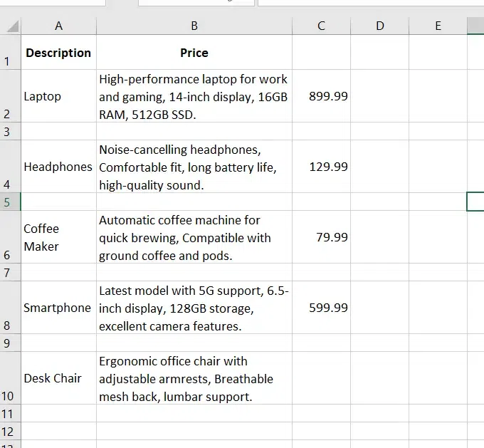Click empty cell B5 under headphones description
Screen dimensions: 484x448
click(x=194, y=202)
